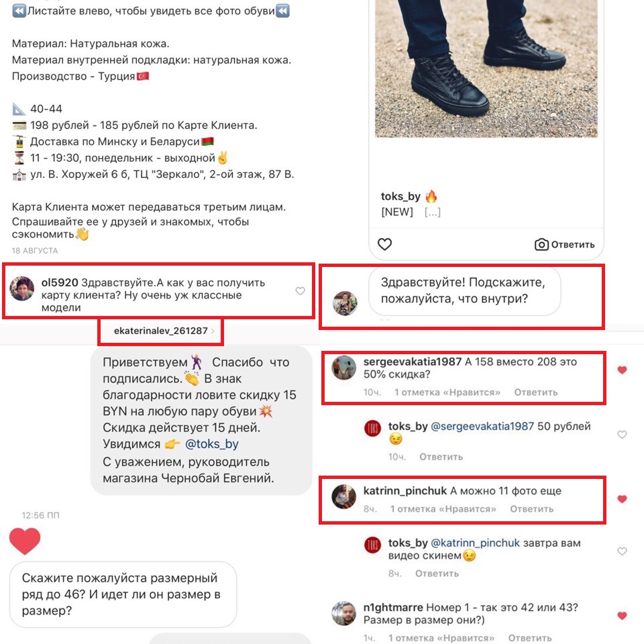Open ekaterinalev_261287 chat header chevron

tap(213, 331)
